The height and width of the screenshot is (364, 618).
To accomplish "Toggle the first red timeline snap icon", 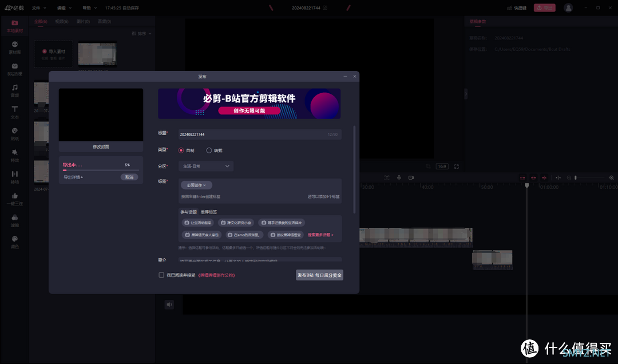I will [522, 178].
